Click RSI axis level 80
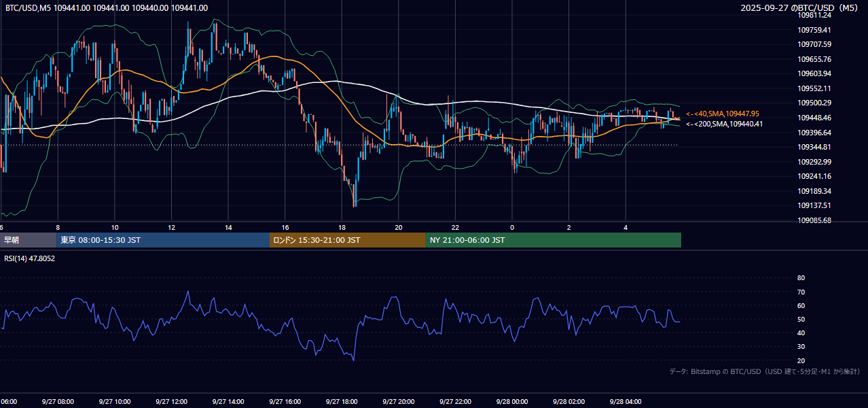 click(x=801, y=278)
